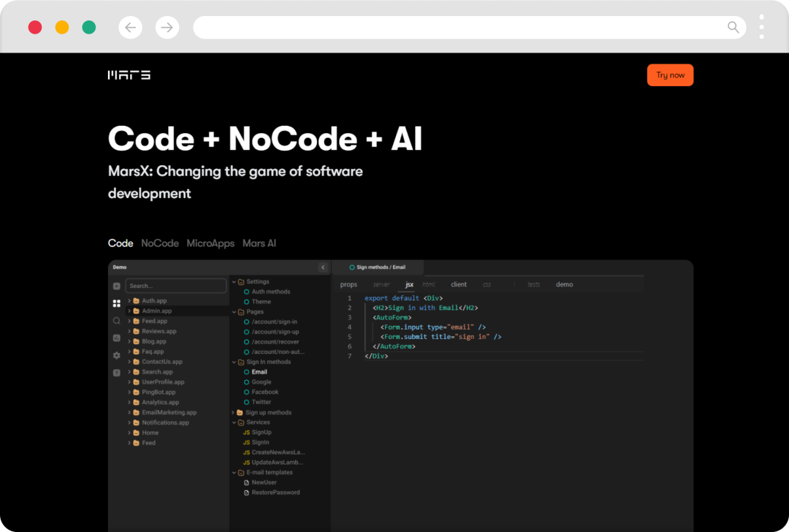Click the browser forward arrow
Viewport: 789px width, 532px height.
pos(167,27)
